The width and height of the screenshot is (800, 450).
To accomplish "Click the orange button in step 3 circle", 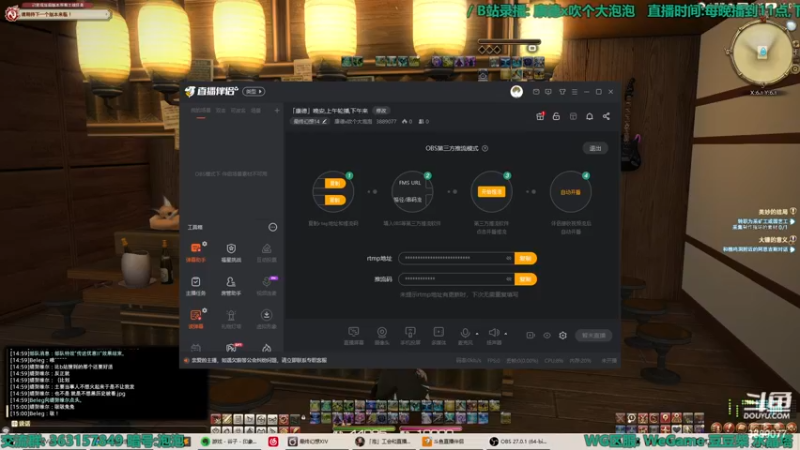I will click(491, 192).
